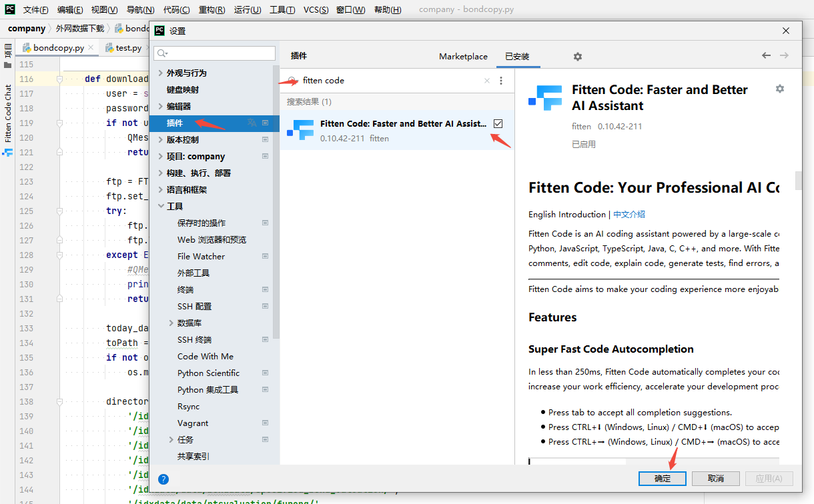Click project-level icon beside 保存时的操作
This screenshot has height=504, width=814.
point(265,223)
